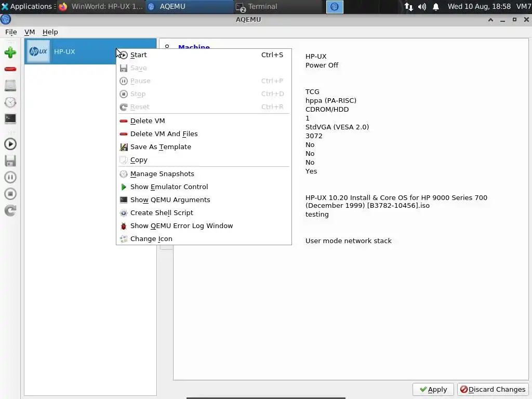
Task: Open the Help menu
Action: pyautogui.click(x=50, y=32)
